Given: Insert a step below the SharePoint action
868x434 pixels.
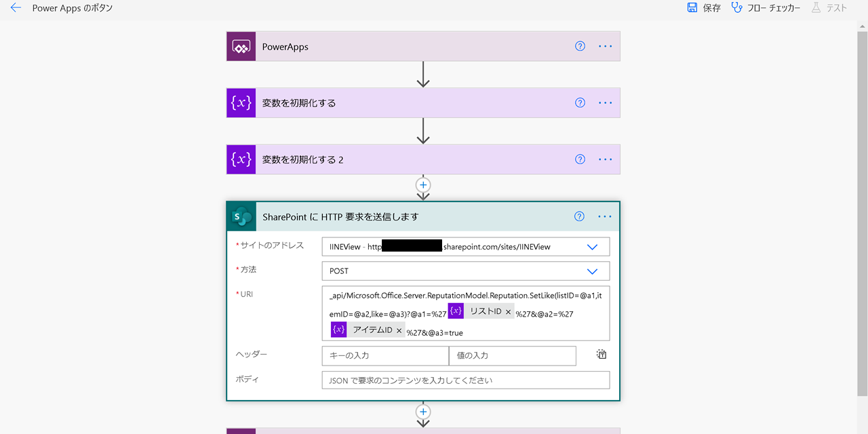Looking at the screenshot, I should click(423, 412).
